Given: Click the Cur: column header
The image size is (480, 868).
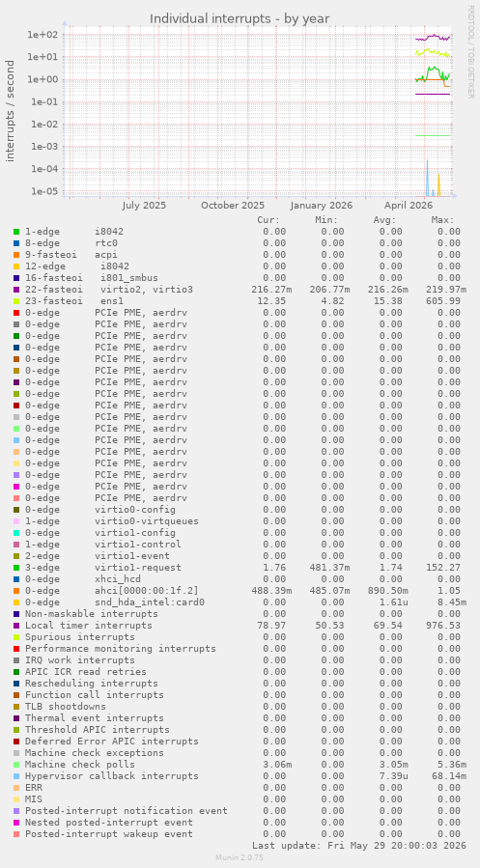Looking at the screenshot, I should pyautogui.click(x=268, y=220).
